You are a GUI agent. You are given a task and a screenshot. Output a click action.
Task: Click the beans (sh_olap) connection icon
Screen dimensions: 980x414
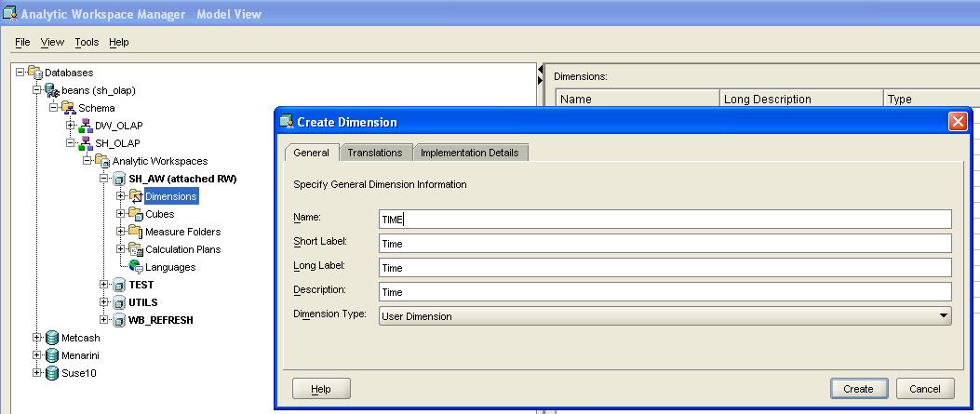[x=52, y=90]
